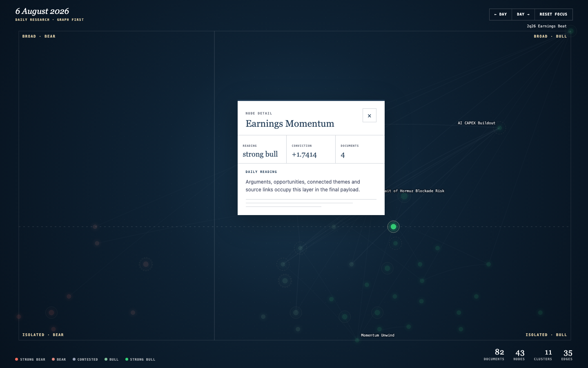Click the 'Isolated · Bull' quadrant label

(546, 335)
